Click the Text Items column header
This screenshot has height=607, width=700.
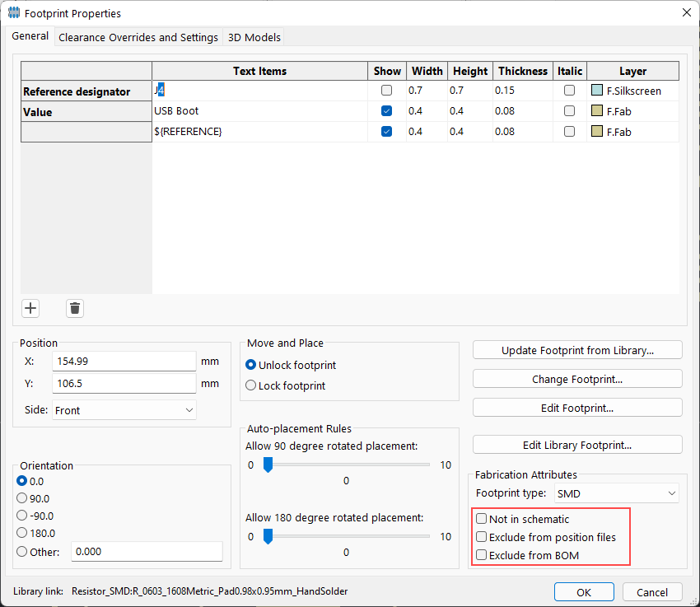(259, 71)
